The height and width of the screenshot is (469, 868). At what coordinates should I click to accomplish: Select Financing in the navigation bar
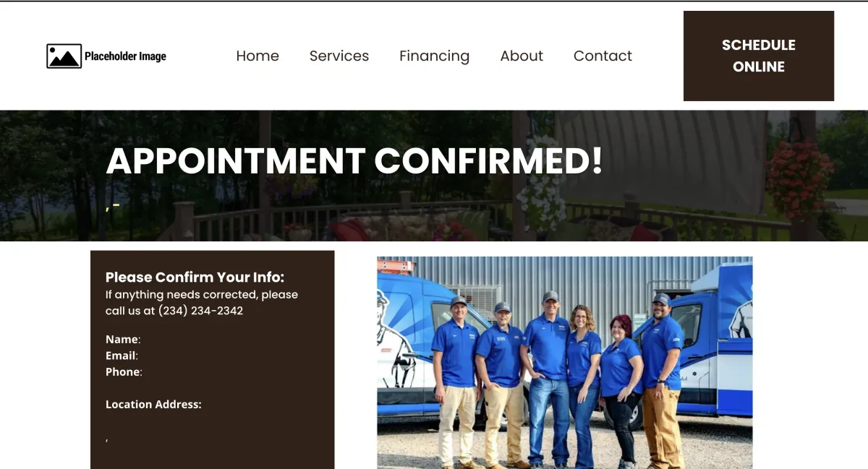pos(434,56)
